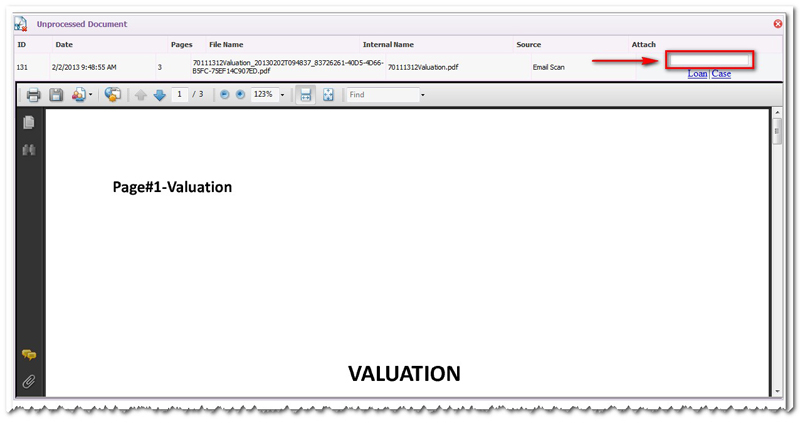
Task: Open the zoom percentage dropdown arrow
Action: (x=282, y=95)
